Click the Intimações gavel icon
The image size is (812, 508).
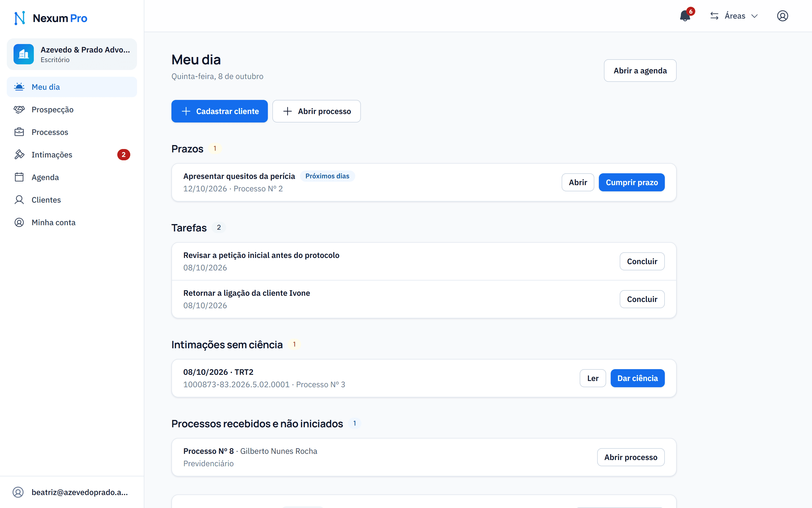pos(19,155)
